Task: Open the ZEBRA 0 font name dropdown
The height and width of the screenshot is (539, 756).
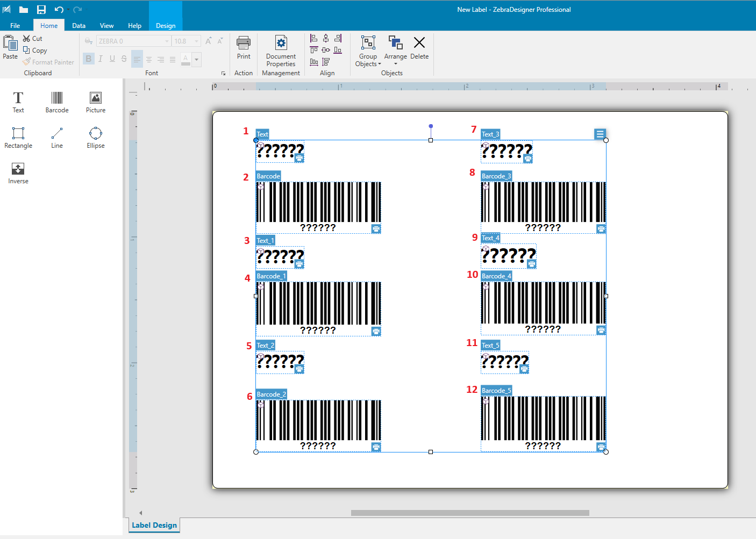Action: (167, 41)
